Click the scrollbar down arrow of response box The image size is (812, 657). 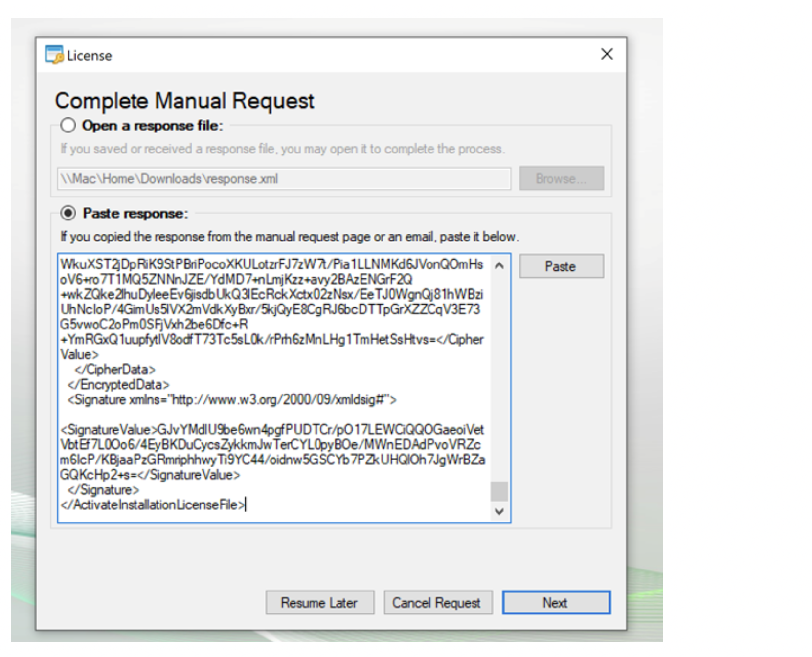tap(498, 512)
